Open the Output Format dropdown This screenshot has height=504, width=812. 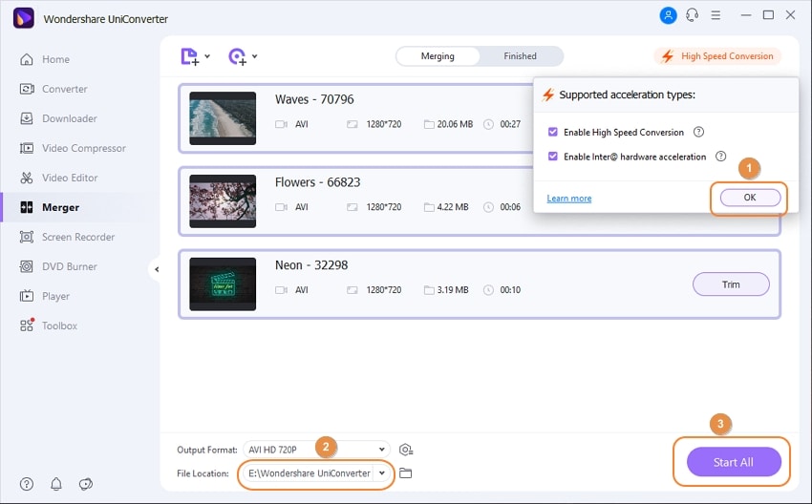[x=316, y=450]
